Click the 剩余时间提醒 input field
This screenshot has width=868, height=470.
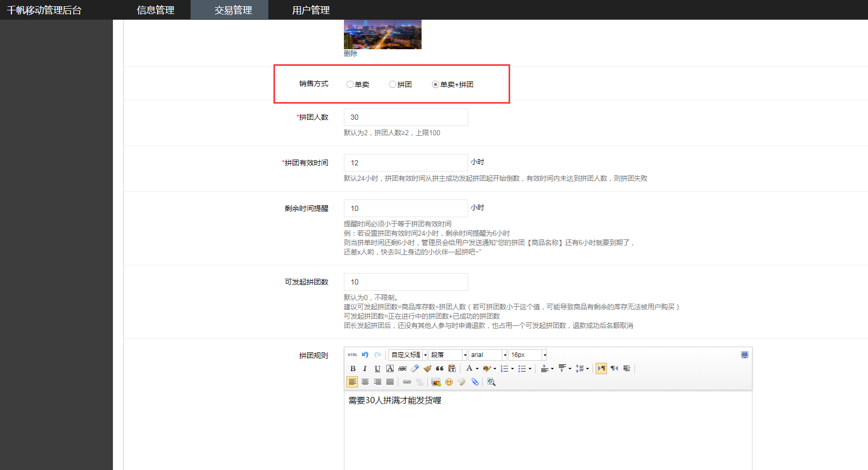click(406, 208)
